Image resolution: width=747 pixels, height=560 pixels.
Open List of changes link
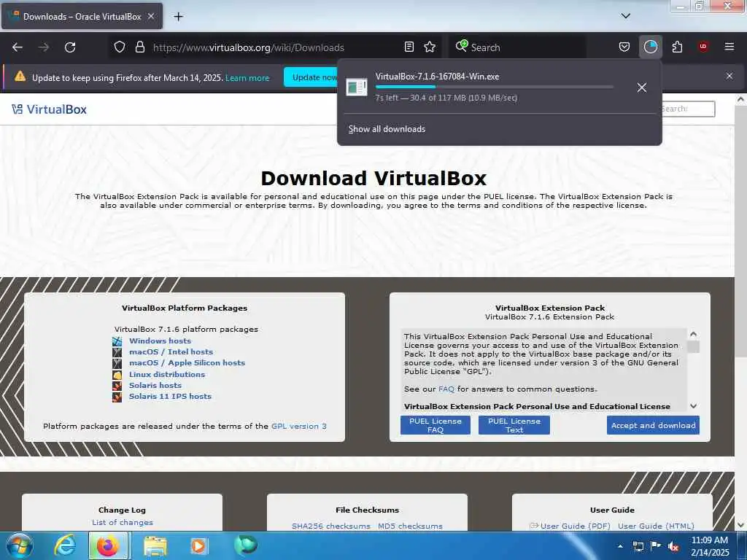(x=123, y=522)
